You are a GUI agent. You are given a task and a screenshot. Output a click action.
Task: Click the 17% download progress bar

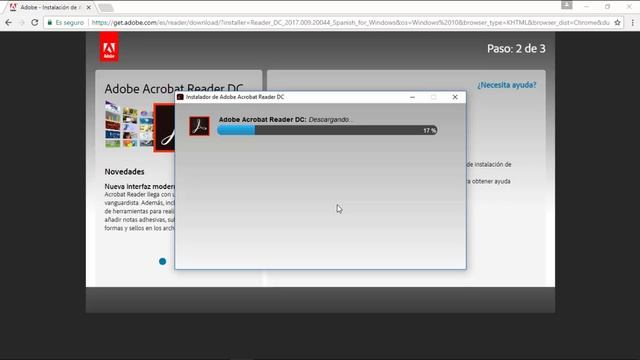click(327, 130)
